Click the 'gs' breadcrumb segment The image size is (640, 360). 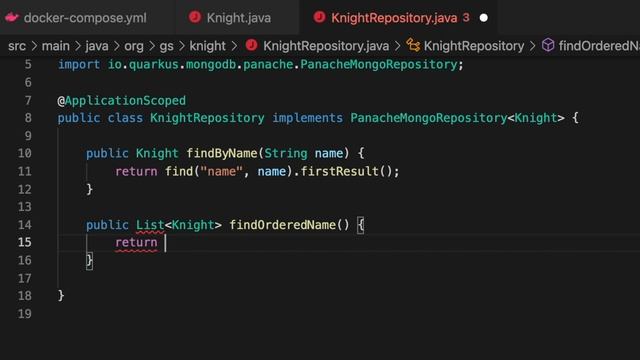click(x=167, y=46)
